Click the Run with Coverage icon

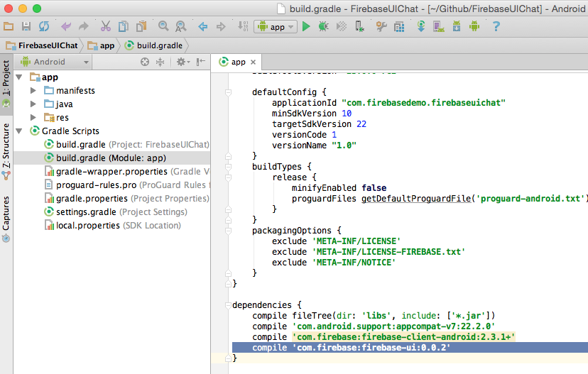pos(342,26)
